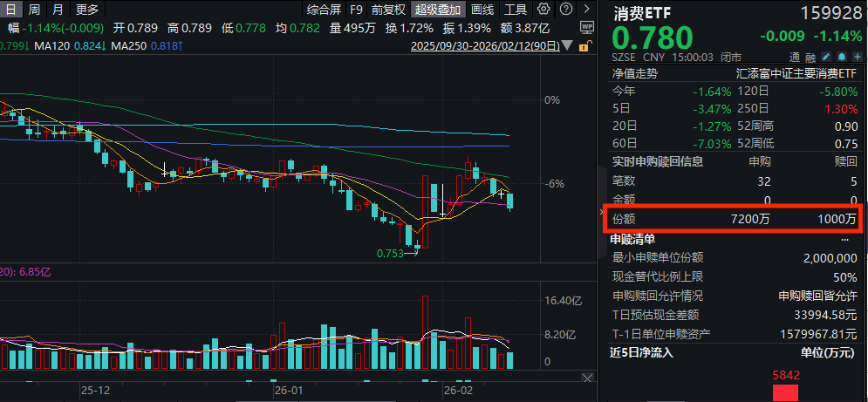
Task: Click the 综合屏 button
Action: click(324, 10)
